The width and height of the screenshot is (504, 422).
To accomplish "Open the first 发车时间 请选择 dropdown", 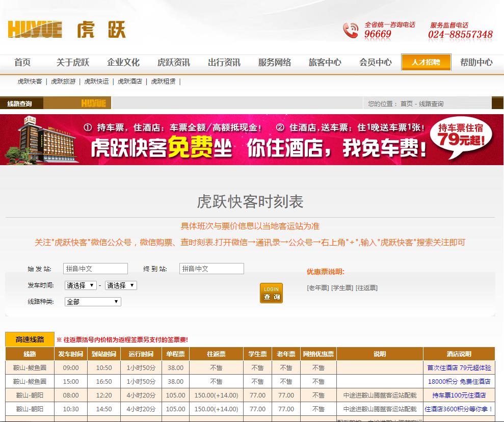I will (81, 285).
